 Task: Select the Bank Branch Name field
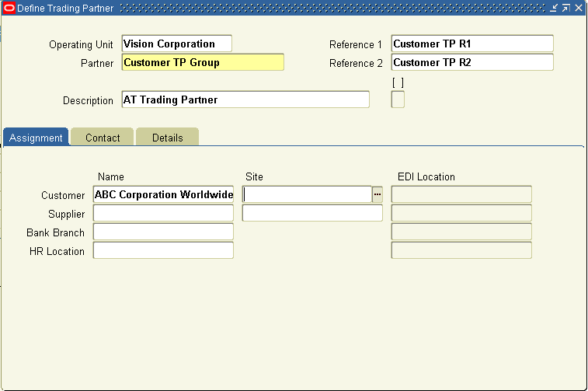pos(163,232)
